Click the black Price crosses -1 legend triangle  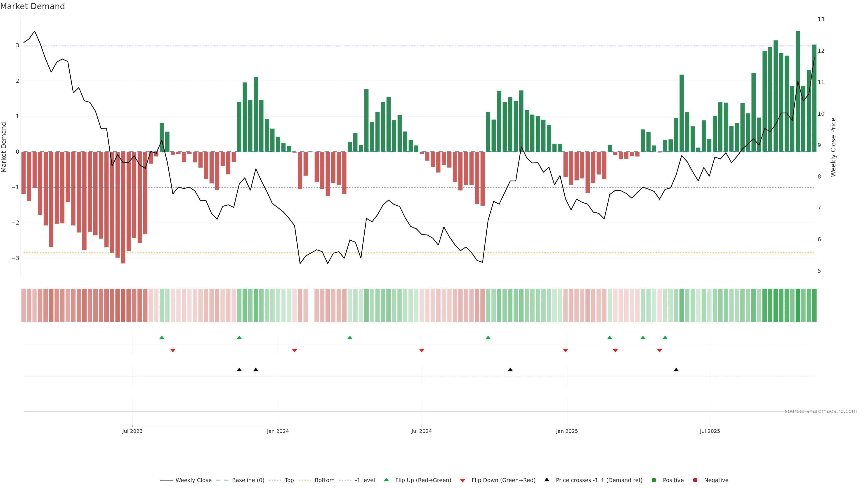click(547, 480)
